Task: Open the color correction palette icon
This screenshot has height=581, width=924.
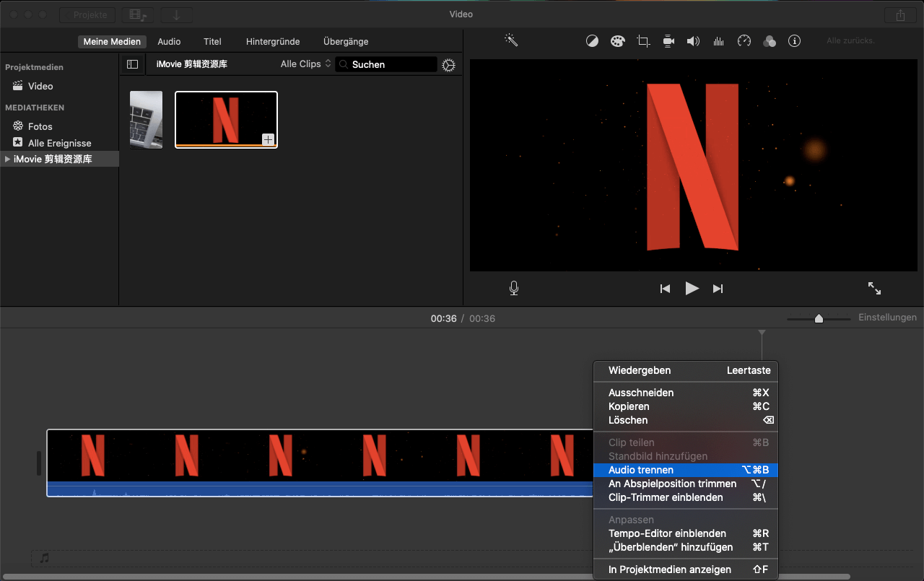Action: [617, 41]
